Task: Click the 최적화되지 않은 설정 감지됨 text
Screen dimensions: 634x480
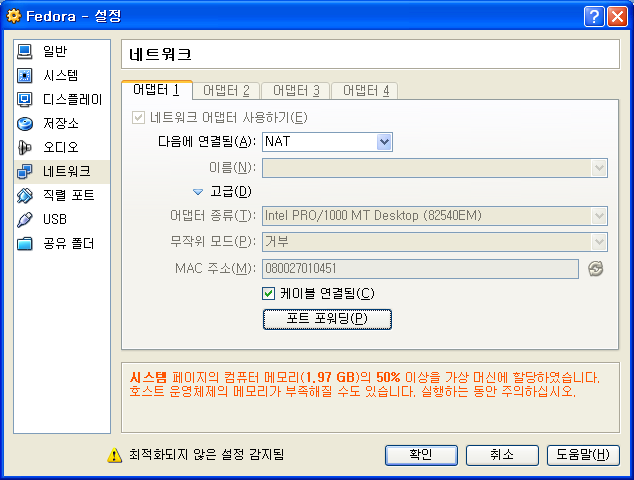Action: coord(207,455)
